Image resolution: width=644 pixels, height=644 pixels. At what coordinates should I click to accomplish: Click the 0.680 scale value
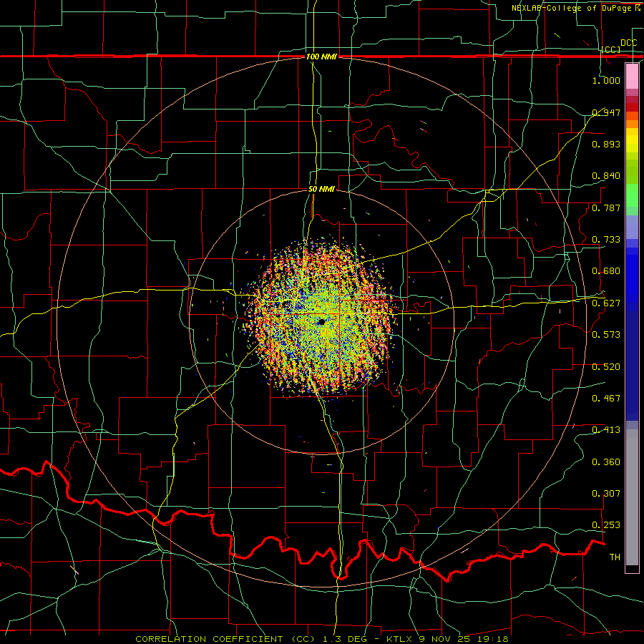point(606,271)
